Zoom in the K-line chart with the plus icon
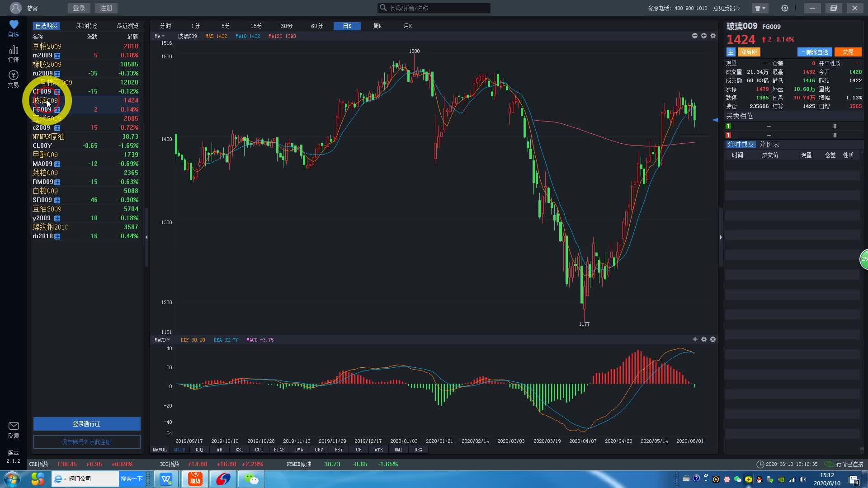 tap(704, 36)
